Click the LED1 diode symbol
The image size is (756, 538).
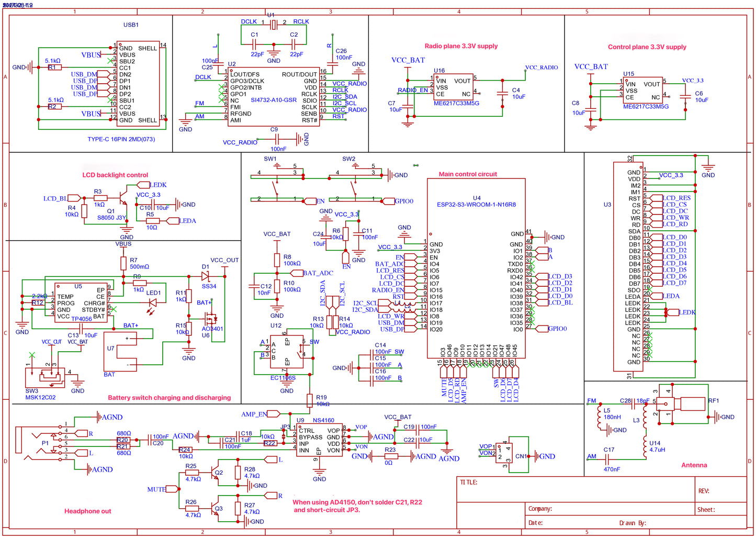tap(153, 302)
